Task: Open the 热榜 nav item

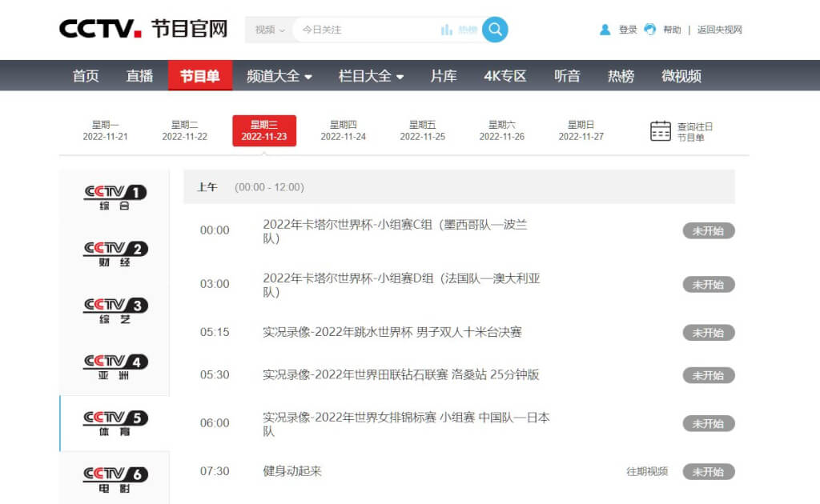Action: coord(621,76)
